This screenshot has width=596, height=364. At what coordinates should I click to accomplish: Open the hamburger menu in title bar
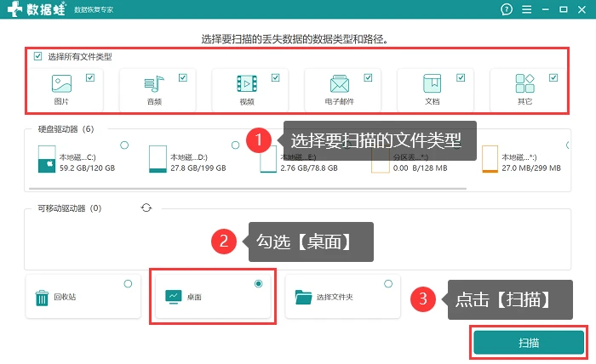pyautogui.click(x=526, y=9)
